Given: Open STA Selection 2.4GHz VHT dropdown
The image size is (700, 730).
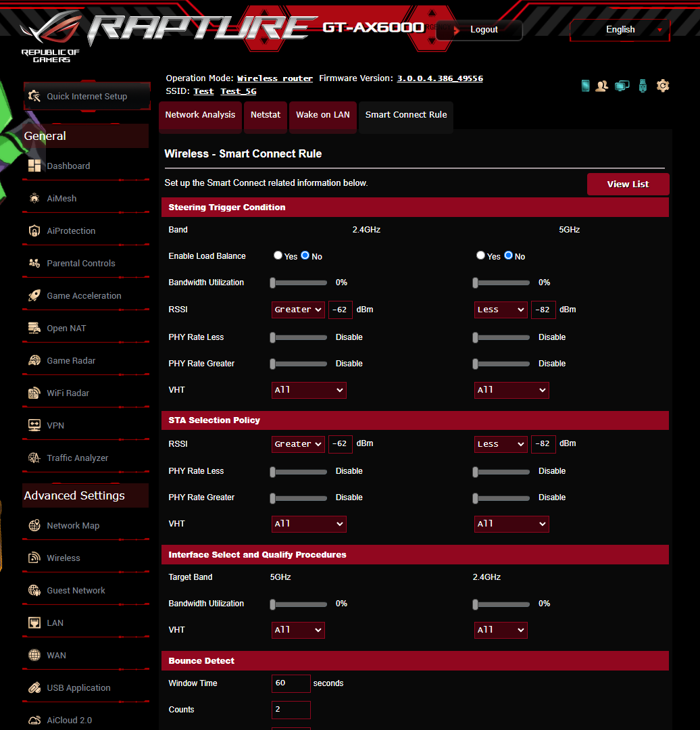Looking at the screenshot, I should pos(309,525).
